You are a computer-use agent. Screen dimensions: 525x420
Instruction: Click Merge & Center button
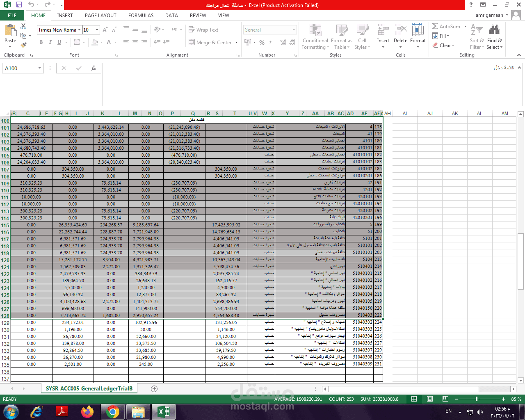click(210, 42)
